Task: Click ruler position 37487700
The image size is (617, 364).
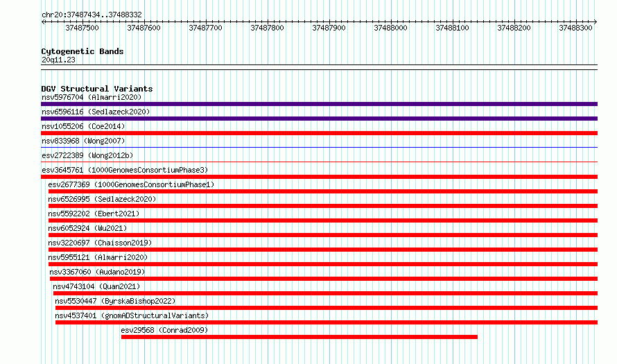Action: pos(205,28)
